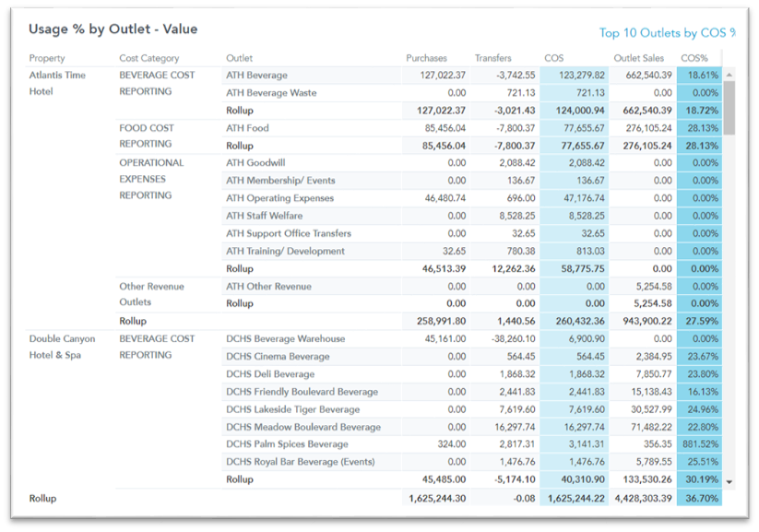Click the DCHS Lakeside Tiger Beverage outlet
Screen dimensions: 759x532
pos(293,409)
